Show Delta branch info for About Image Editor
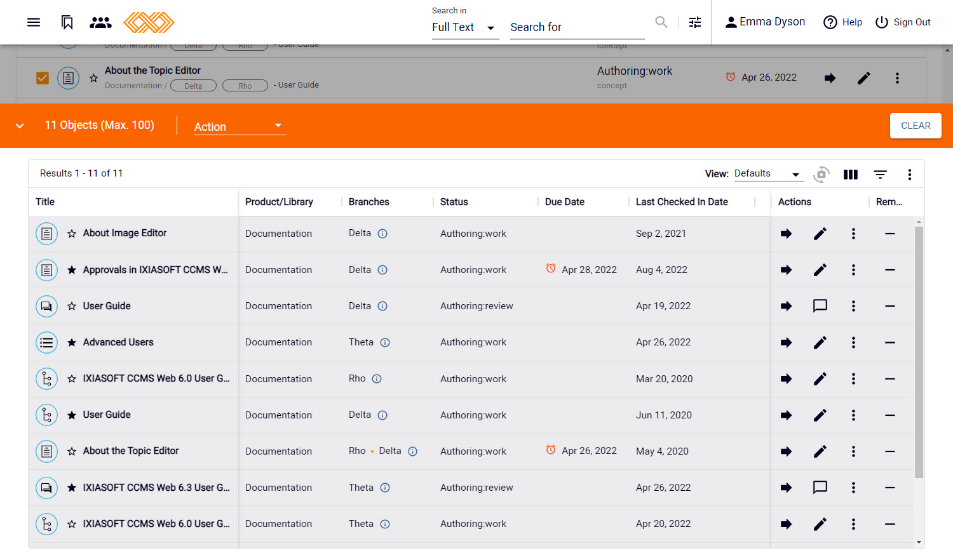The height and width of the screenshot is (560, 953). tap(382, 234)
